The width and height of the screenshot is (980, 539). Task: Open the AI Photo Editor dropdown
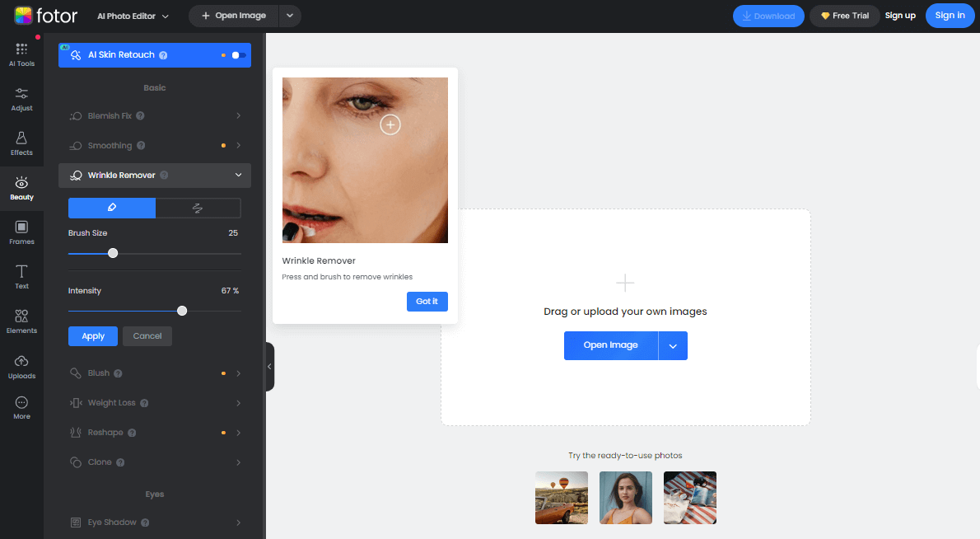(x=133, y=16)
